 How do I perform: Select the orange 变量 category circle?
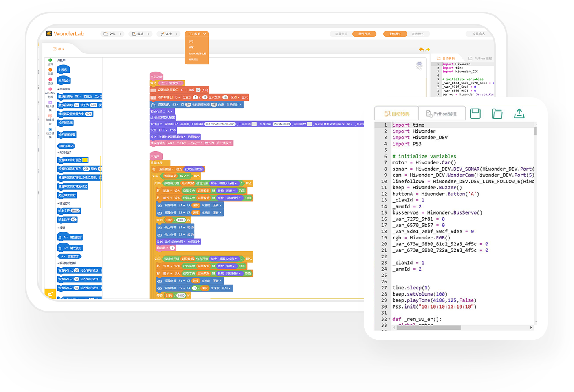[50, 70]
